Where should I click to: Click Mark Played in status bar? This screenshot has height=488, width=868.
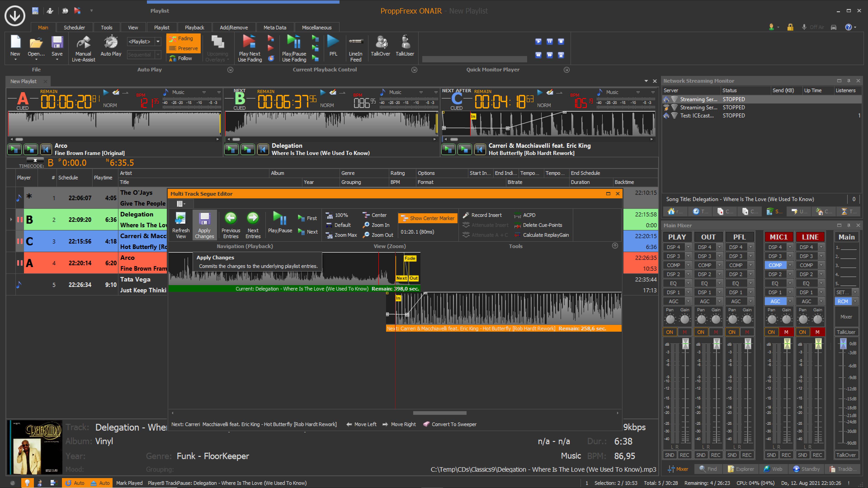[x=129, y=483]
